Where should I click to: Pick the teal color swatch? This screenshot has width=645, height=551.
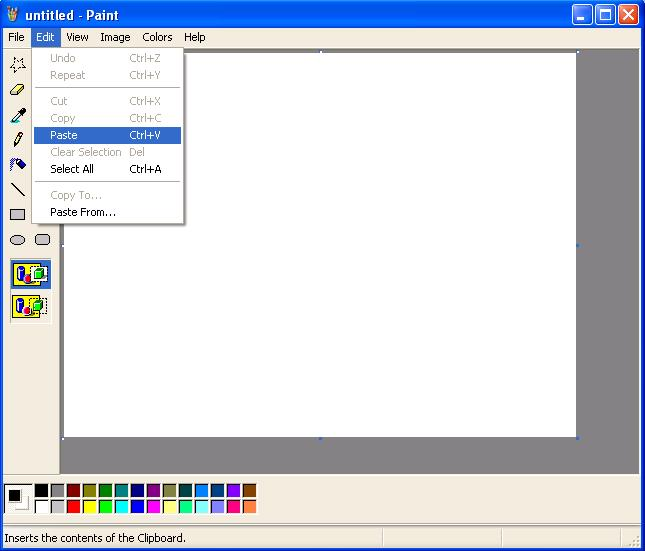(122, 491)
